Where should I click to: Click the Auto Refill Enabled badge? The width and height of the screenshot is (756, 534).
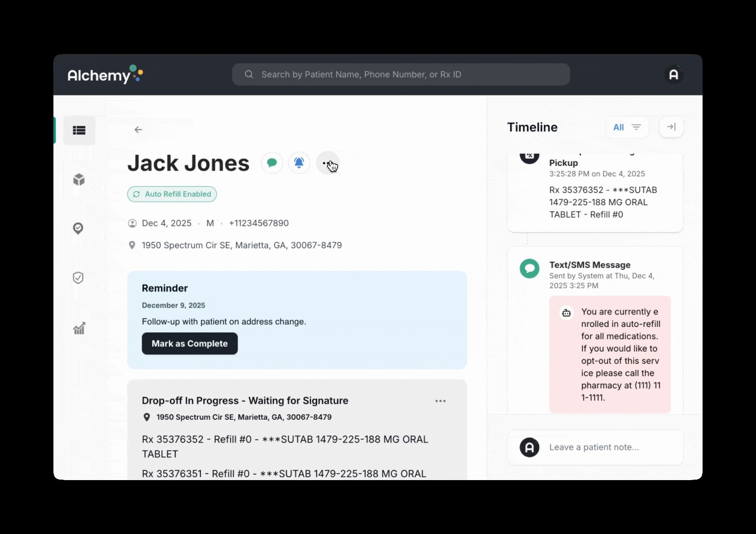click(172, 194)
